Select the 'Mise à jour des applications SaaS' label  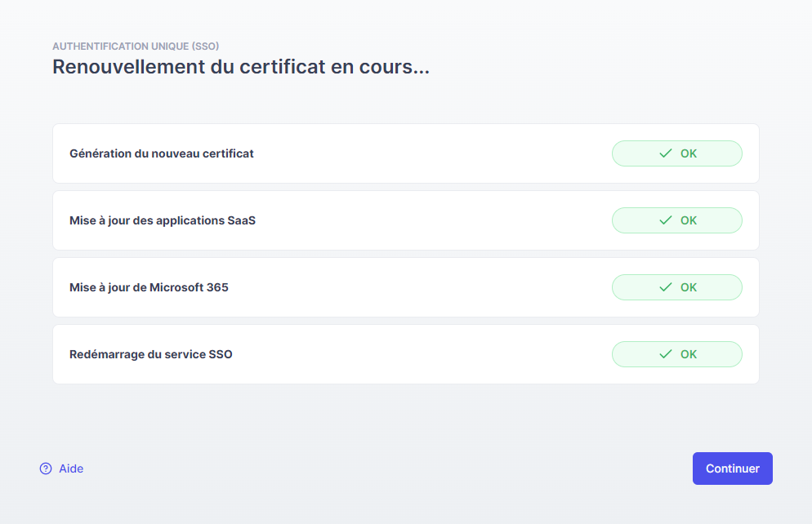coord(163,220)
